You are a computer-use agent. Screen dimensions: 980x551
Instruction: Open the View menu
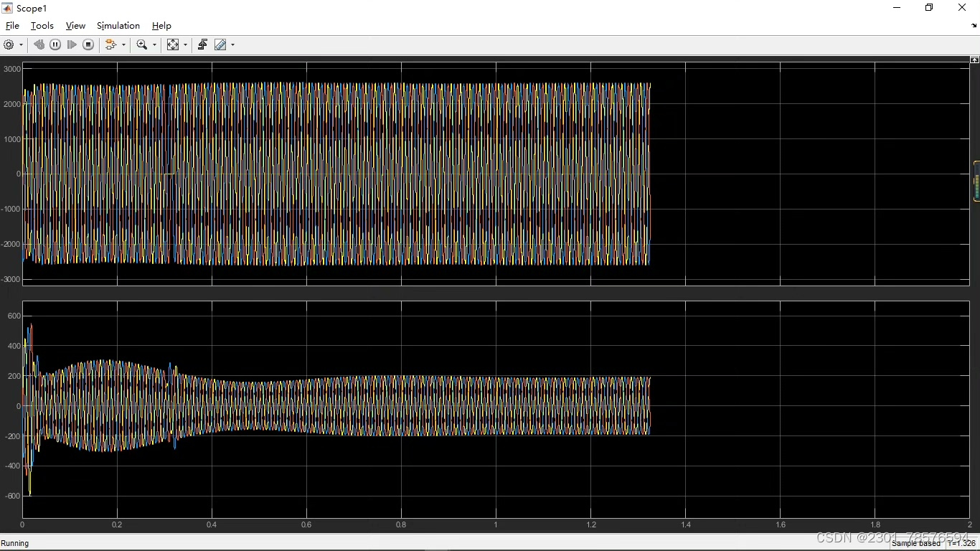click(75, 26)
